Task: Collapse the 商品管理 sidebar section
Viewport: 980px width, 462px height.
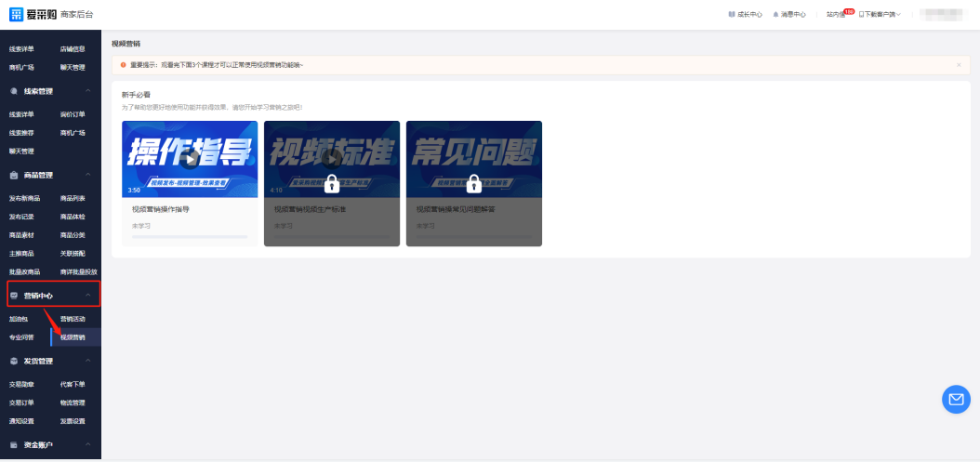Action: coord(87,175)
